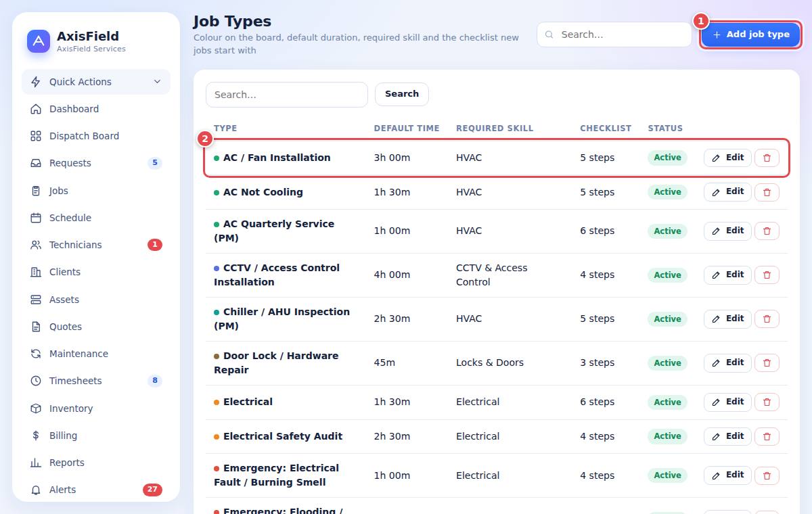Click the Quotes document icon
This screenshot has height=514, width=812.
(x=36, y=327)
